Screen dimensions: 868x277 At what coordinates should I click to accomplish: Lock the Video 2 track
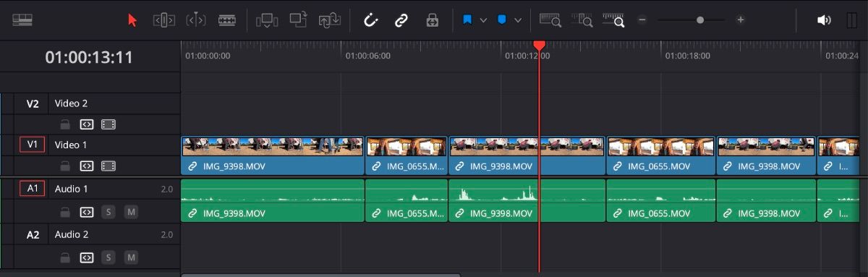65,124
